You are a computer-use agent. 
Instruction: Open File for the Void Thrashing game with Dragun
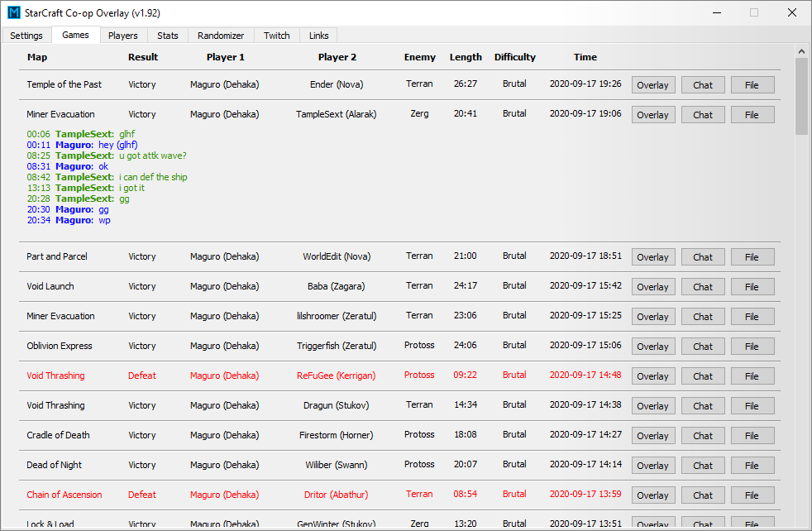(752, 405)
